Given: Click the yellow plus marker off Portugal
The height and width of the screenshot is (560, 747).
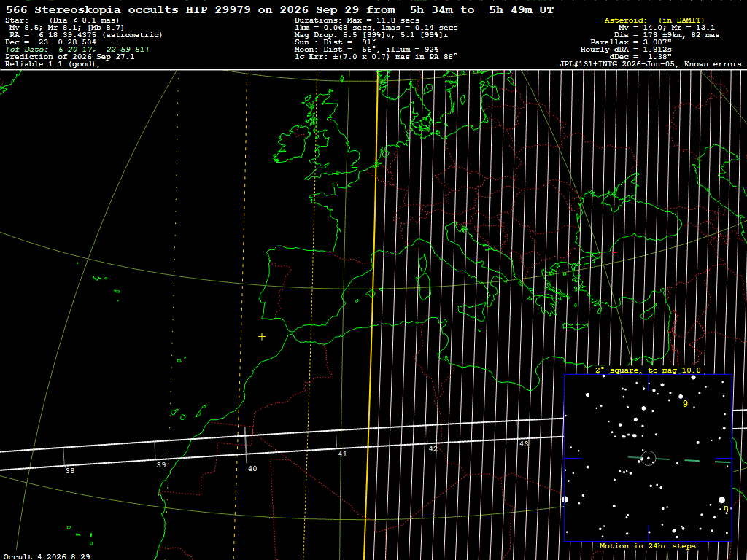Looking at the screenshot, I should 262,337.
